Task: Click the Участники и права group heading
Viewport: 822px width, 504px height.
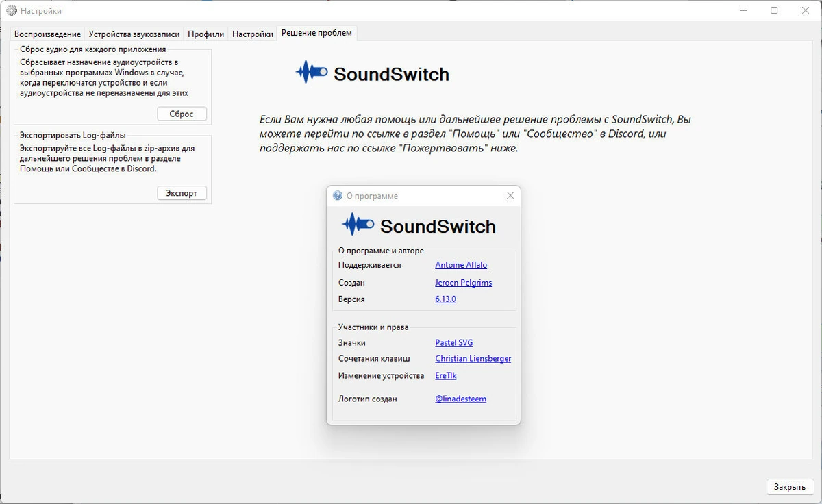Action: [x=373, y=327]
